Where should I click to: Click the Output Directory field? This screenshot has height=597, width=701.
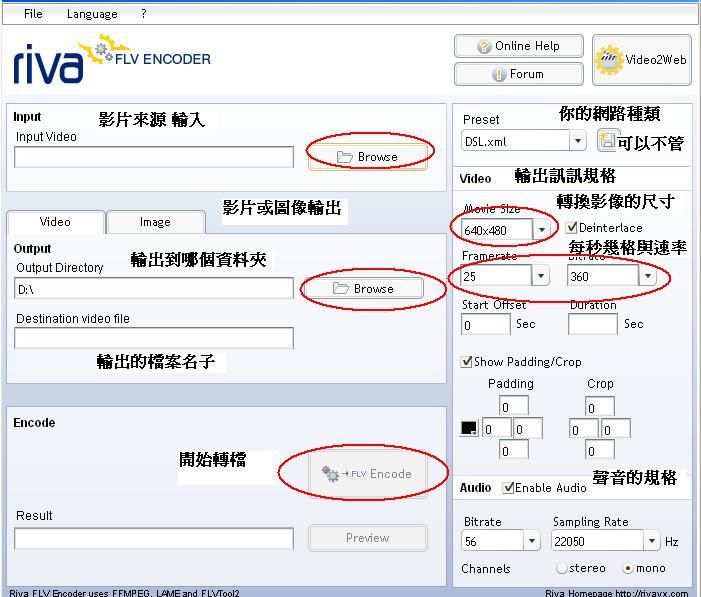(154, 288)
